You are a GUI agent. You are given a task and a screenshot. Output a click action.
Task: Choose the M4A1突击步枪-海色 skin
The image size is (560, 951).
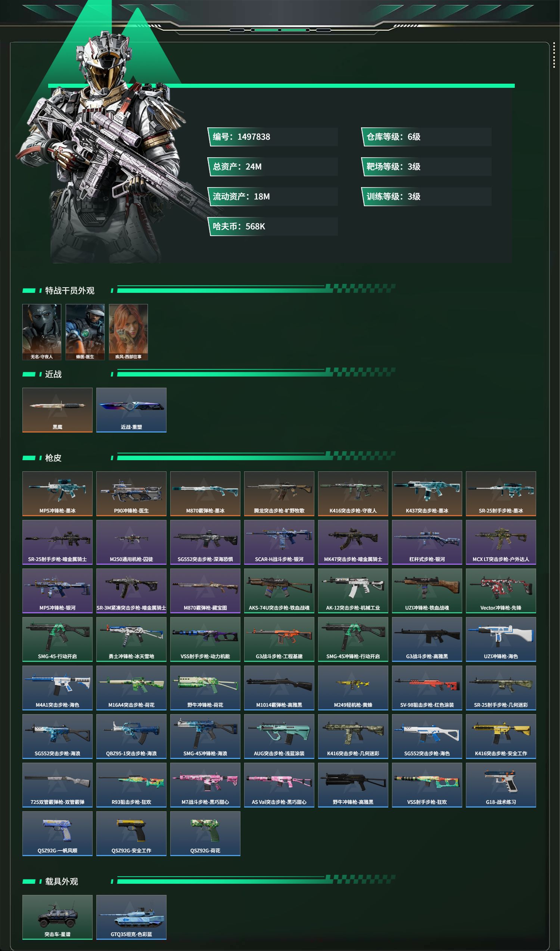pyautogui.click(x=57, y=688)
